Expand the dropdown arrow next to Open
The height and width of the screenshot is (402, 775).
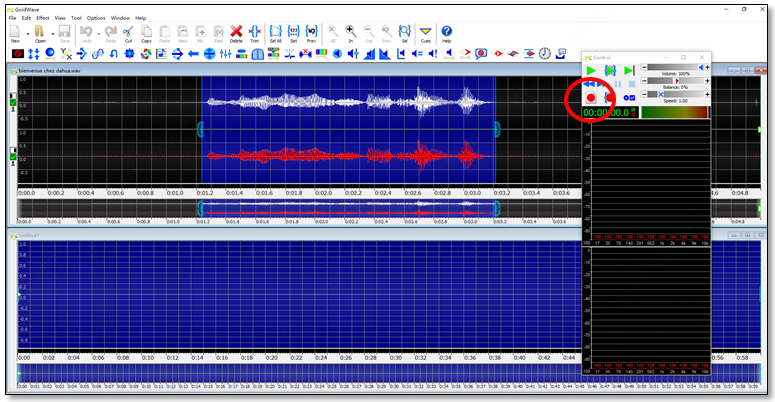tap(52, 34)
